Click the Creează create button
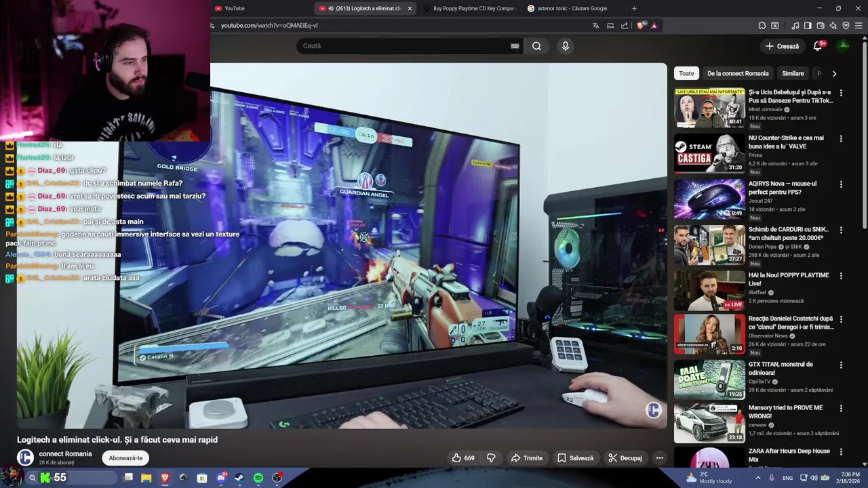 click(782, 46)
